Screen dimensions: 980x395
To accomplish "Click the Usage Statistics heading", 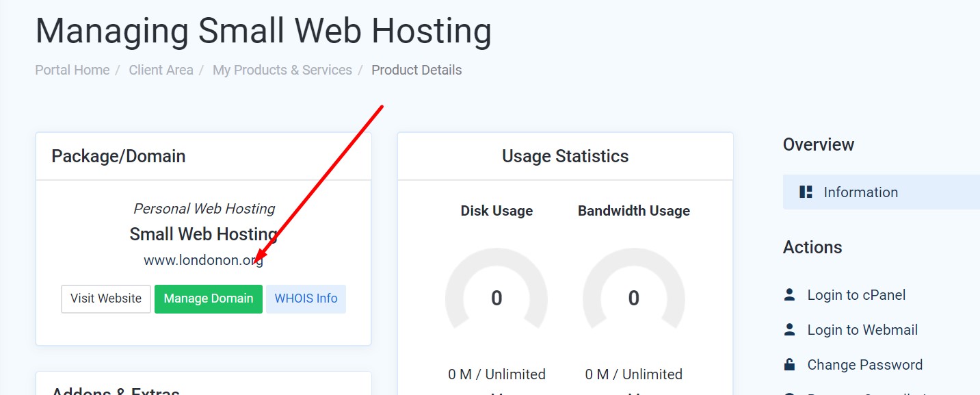I will pyautogui.click(x=566, y=156).
